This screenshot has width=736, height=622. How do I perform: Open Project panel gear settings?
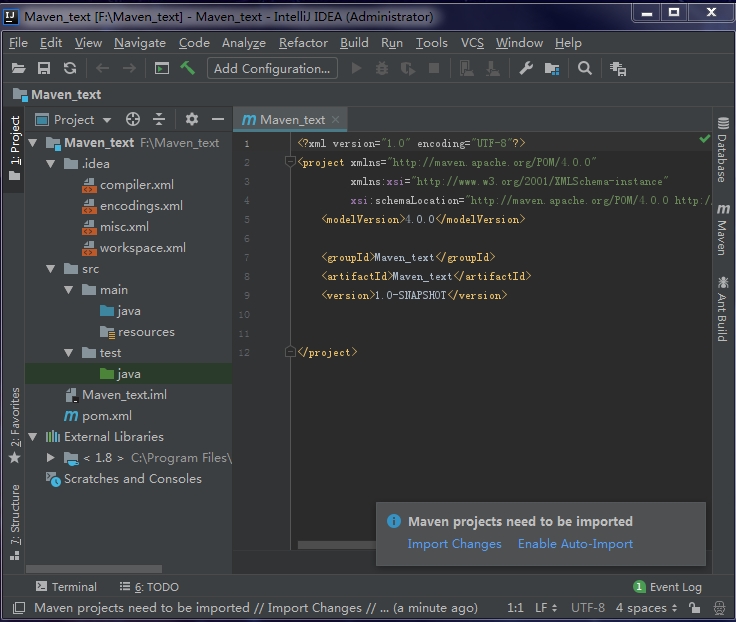tap(192, 119)
